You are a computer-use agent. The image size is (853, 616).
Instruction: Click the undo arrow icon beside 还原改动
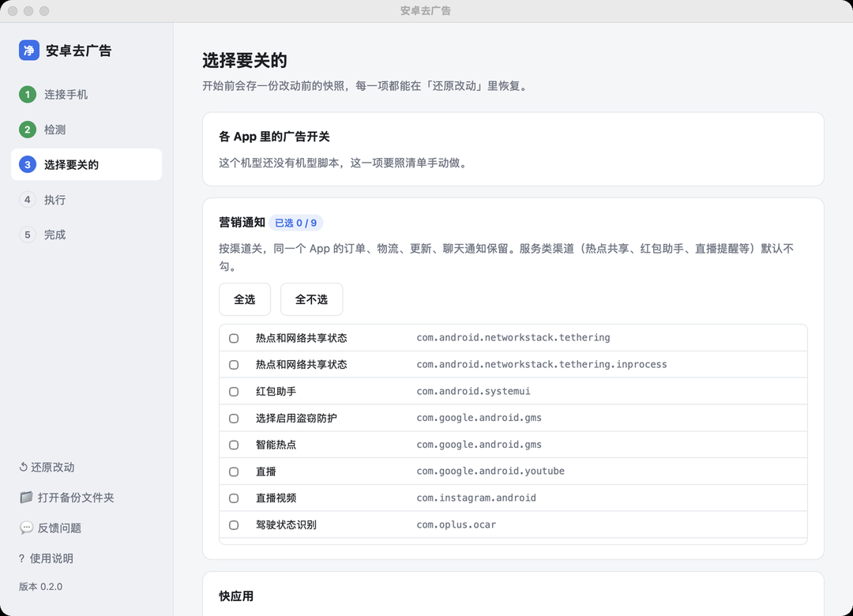click(24, 467)
